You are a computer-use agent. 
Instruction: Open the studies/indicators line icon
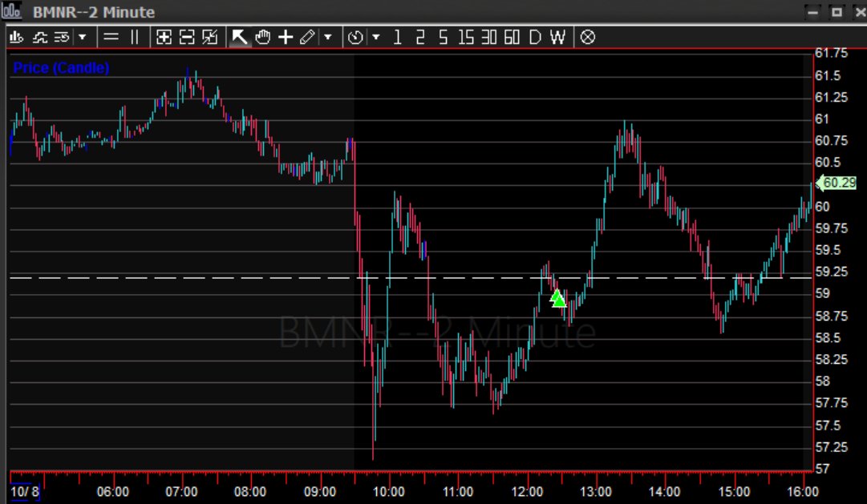40,37
